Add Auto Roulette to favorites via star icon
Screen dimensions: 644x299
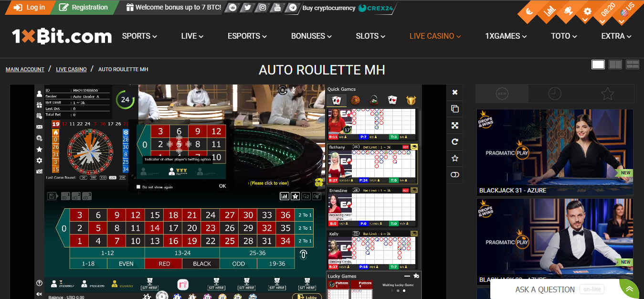pos(454,158)
